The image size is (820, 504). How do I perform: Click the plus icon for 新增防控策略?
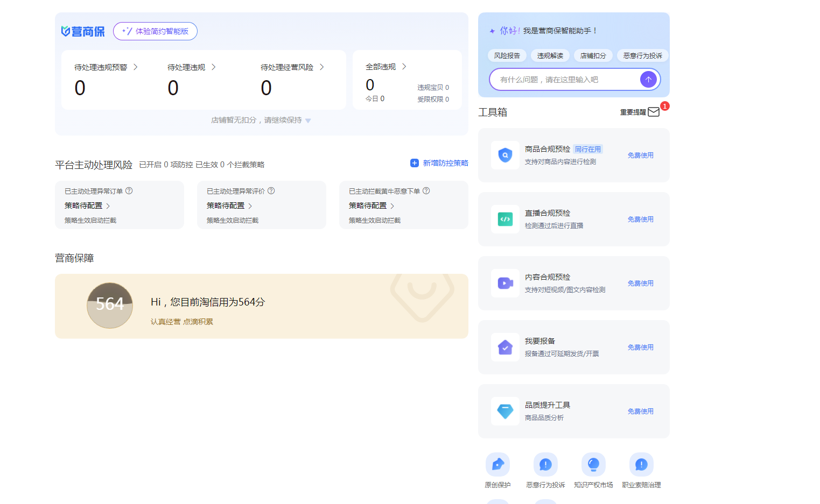click(x=415, y=163)
